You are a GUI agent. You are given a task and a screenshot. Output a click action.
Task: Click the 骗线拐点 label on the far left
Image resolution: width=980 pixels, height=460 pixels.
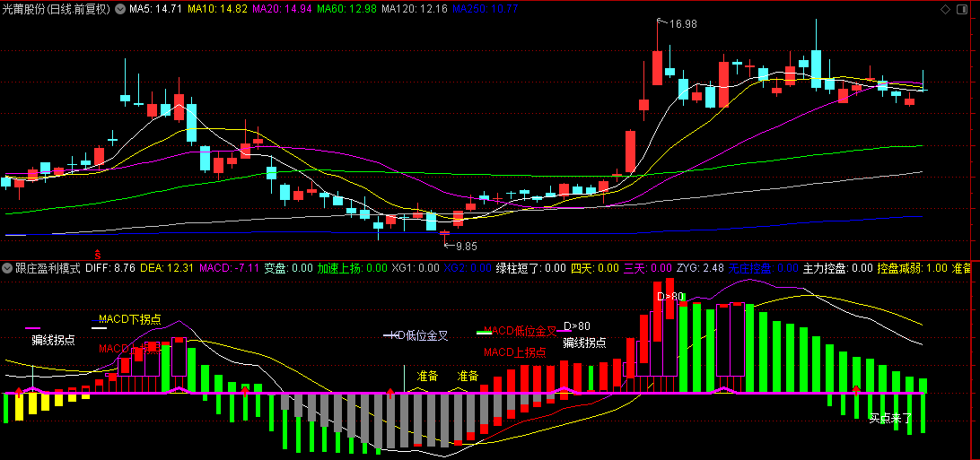point(54,340)
